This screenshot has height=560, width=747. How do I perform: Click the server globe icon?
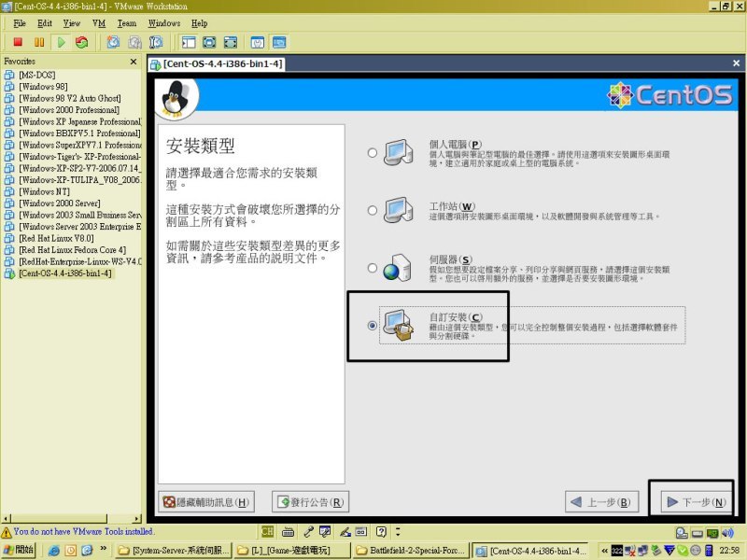(x=398, y=268)
